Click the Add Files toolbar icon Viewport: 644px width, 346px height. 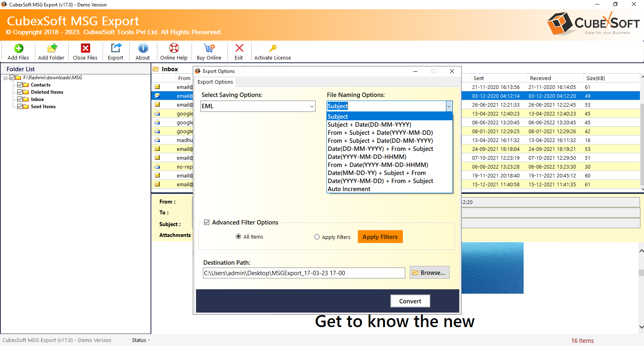(19, 48)
